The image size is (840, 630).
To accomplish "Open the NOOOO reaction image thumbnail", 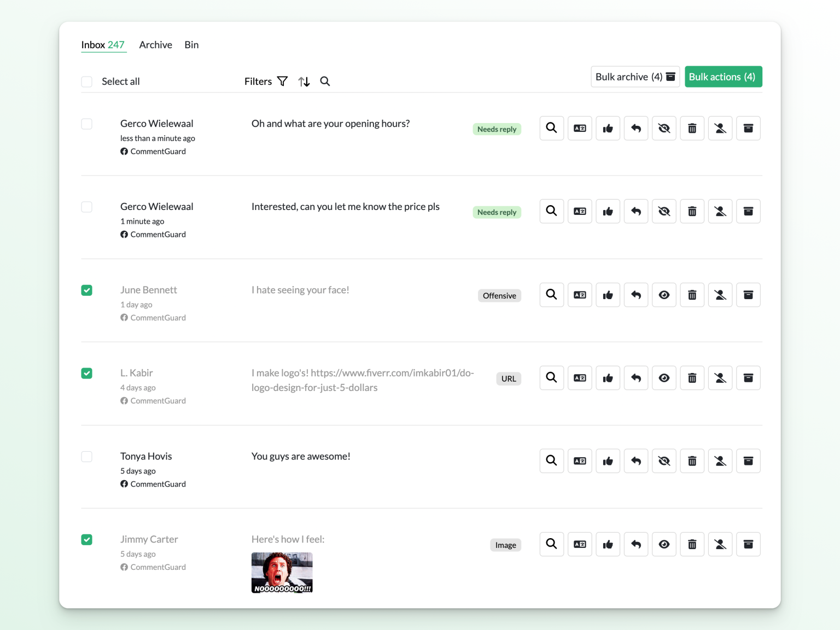I will (x=282, y=572).
